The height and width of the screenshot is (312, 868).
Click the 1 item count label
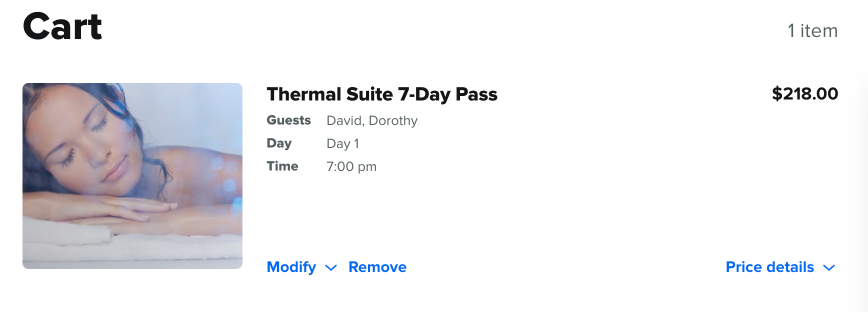[x=812, y=30]
